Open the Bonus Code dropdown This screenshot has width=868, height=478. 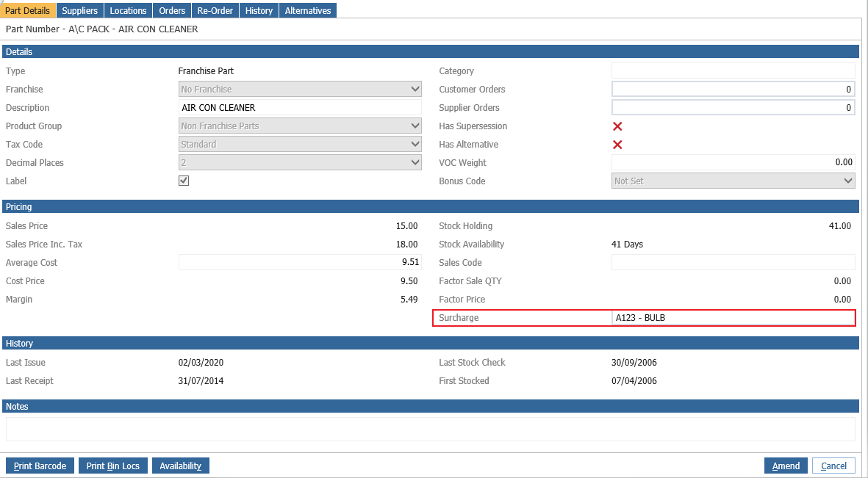tap(733, 181)
